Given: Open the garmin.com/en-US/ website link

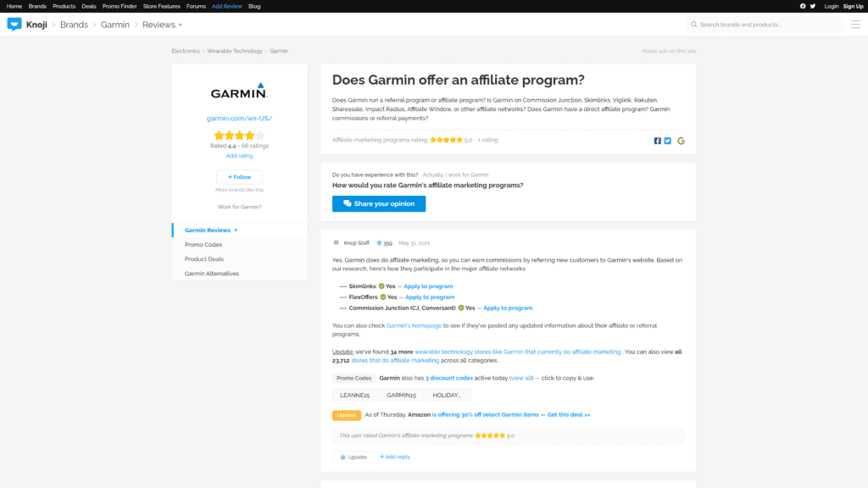Looking at the screenshot, I should pos(239,119).
